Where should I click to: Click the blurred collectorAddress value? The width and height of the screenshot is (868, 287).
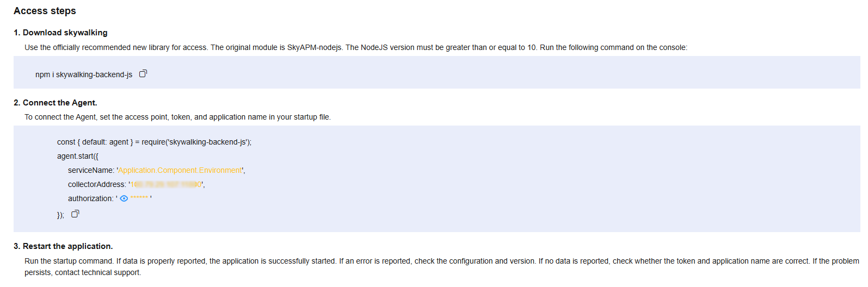[166, 184]
